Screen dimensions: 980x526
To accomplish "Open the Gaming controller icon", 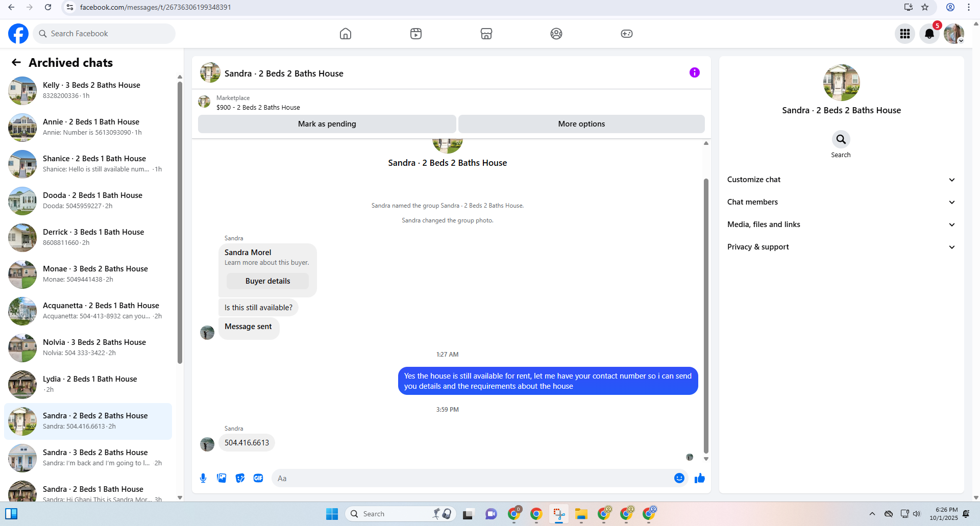I will (627, 34).
